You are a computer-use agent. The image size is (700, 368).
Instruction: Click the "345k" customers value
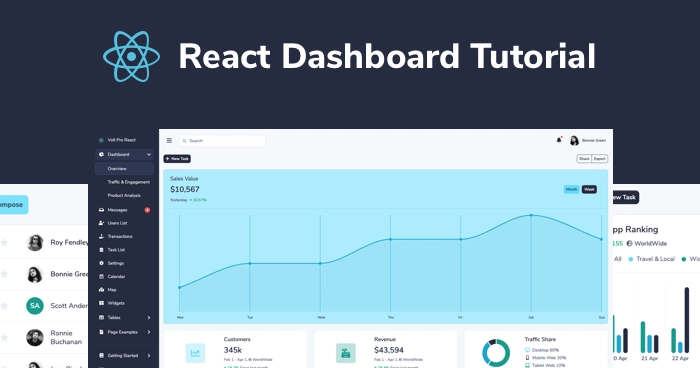point(233,350)
